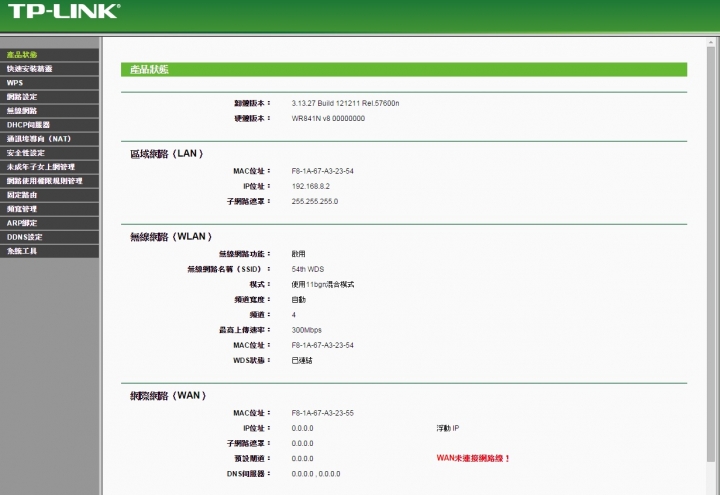Screen dimensions: 720x495
Task: Open 通訊埠導向 (NAT) menu
Action: pyautogui.click(x=49, y=139)
